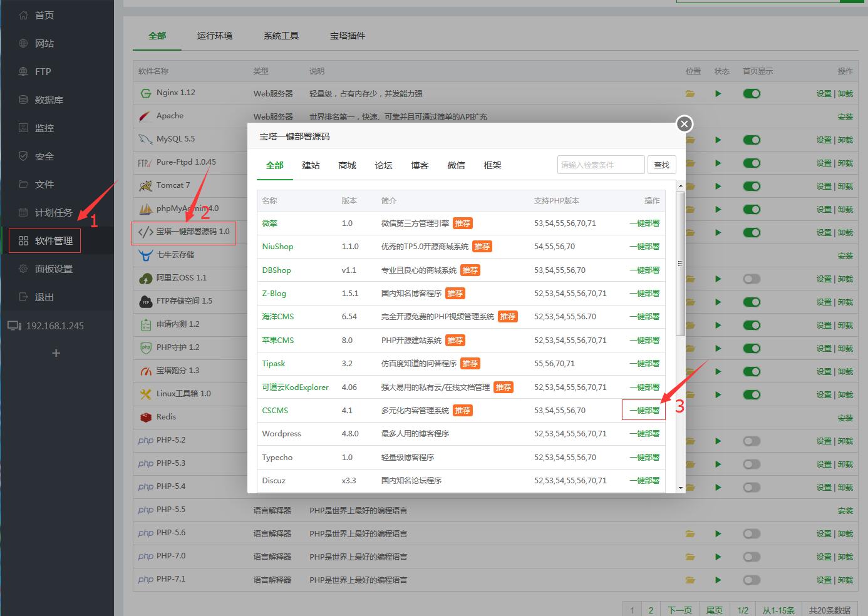Image resolution: width=868 pixels, height=616 pixels.
Task: Select the 建站 tab in the dialog
Action: point(311,165)
